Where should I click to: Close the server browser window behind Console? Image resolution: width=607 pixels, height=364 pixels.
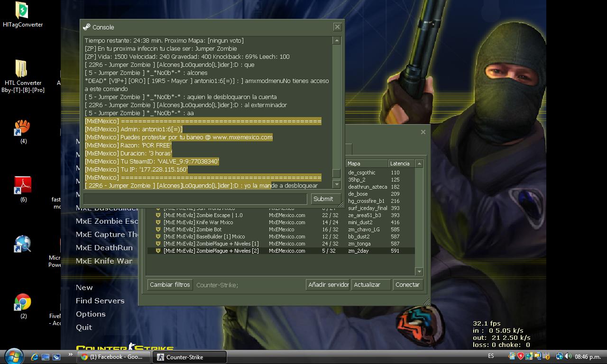423,132
